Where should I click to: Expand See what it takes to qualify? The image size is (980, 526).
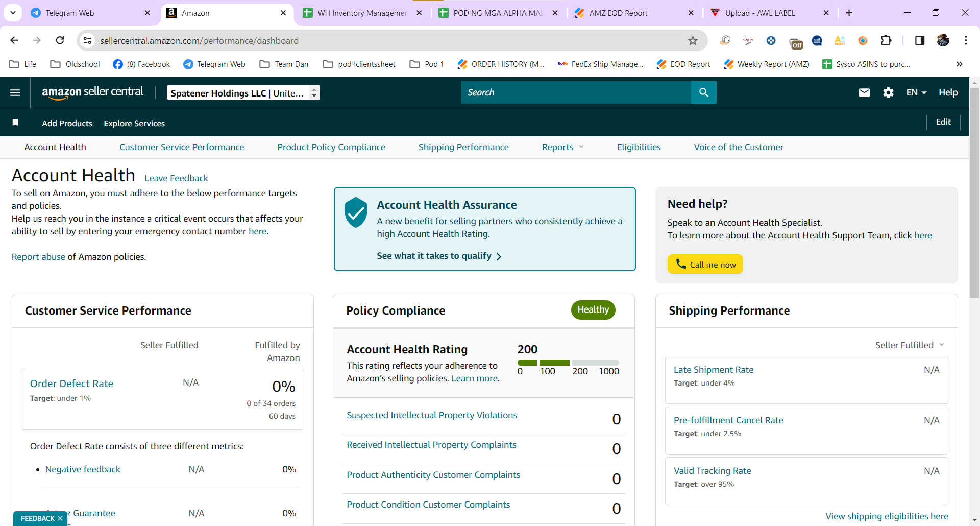(x=439, y=256)
